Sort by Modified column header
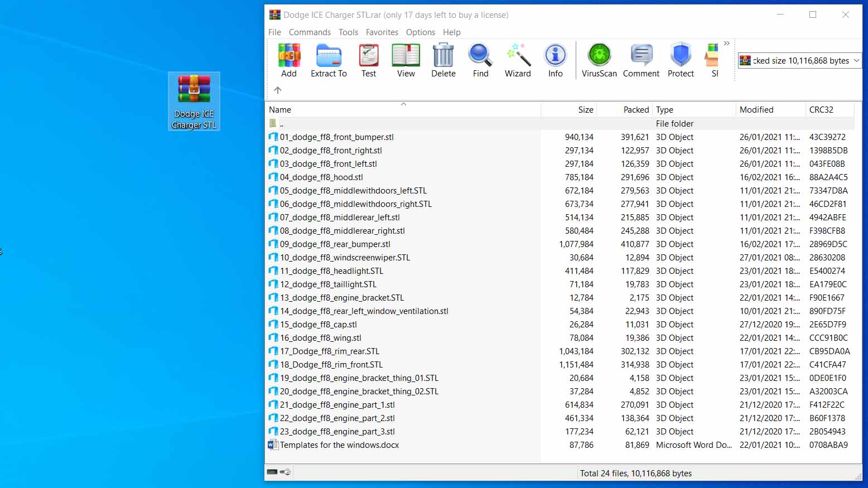This screenshot has width=868, height=488. [770, 110]
